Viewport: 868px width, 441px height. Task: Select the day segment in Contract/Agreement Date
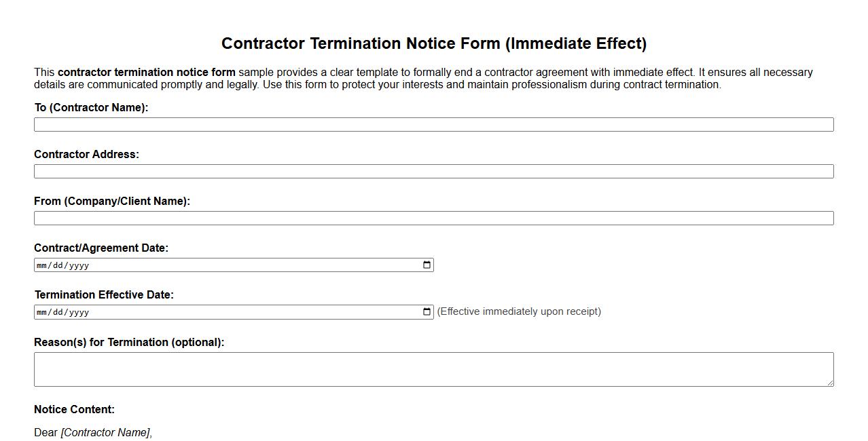(60, 265)
